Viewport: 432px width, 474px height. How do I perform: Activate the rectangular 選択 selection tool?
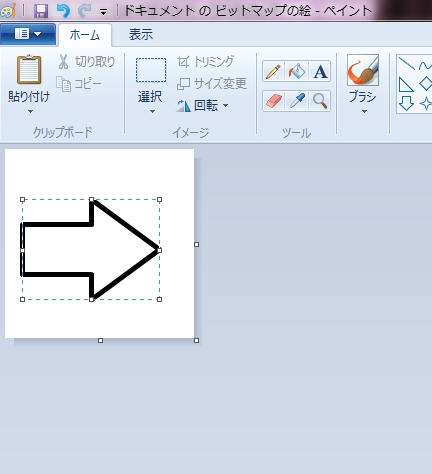pos(151,70)
